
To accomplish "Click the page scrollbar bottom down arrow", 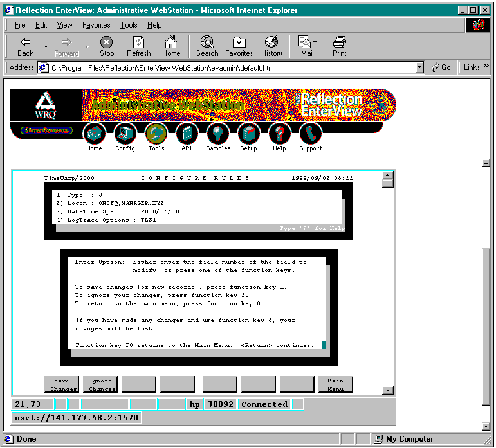I will [x=486, y=426].
